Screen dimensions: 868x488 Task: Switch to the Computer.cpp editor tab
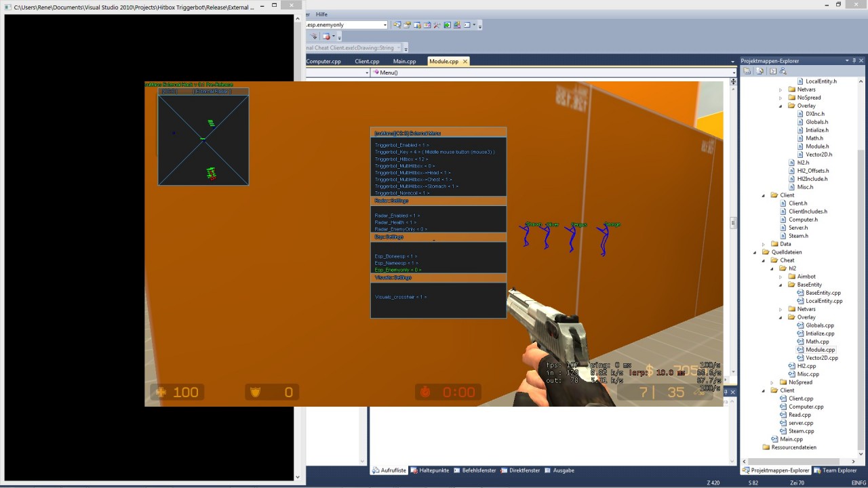pos(323,61)
